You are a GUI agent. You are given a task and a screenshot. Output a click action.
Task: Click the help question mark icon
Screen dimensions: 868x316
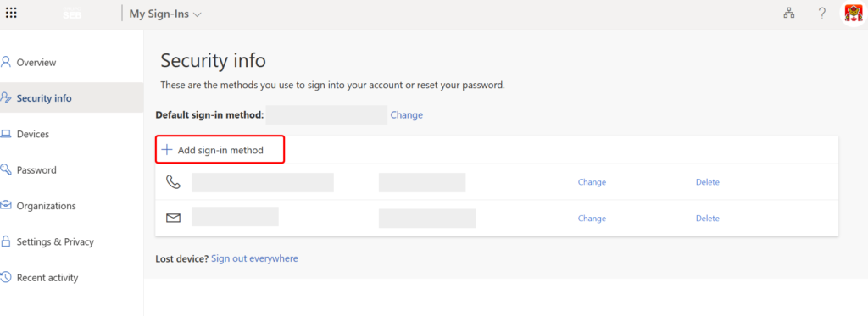click(822, 14)
